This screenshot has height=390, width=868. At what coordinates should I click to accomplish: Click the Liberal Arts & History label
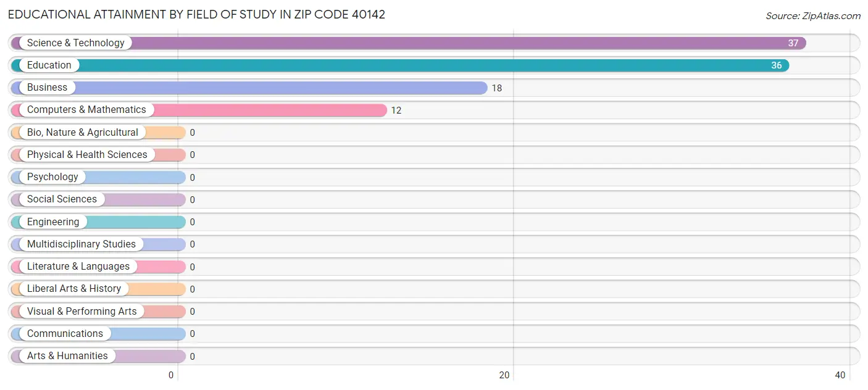point(74,288)
